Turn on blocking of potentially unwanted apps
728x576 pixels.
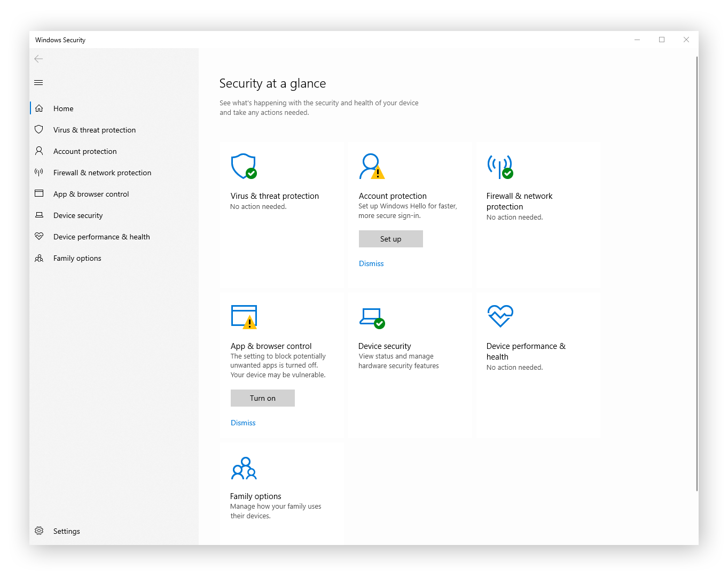tap(262, 398)
